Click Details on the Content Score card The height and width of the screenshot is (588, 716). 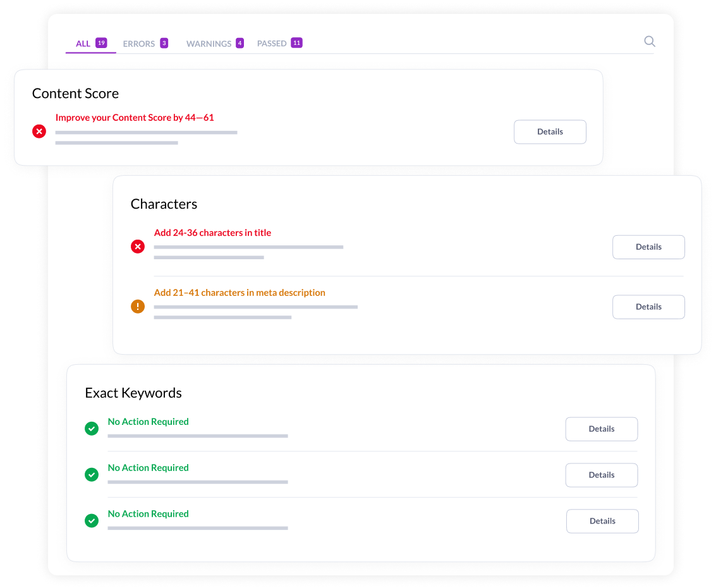coord(550,132)
